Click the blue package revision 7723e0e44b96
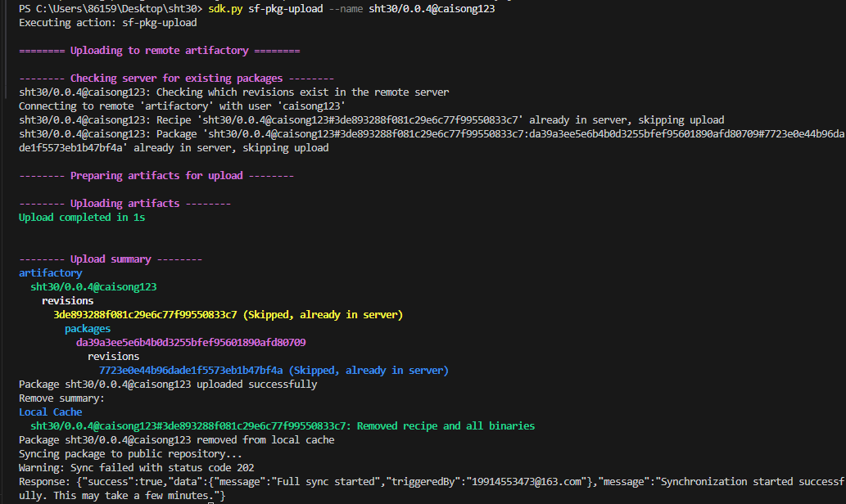Screen dimensions: 846x504 click(x=191, y=370)
